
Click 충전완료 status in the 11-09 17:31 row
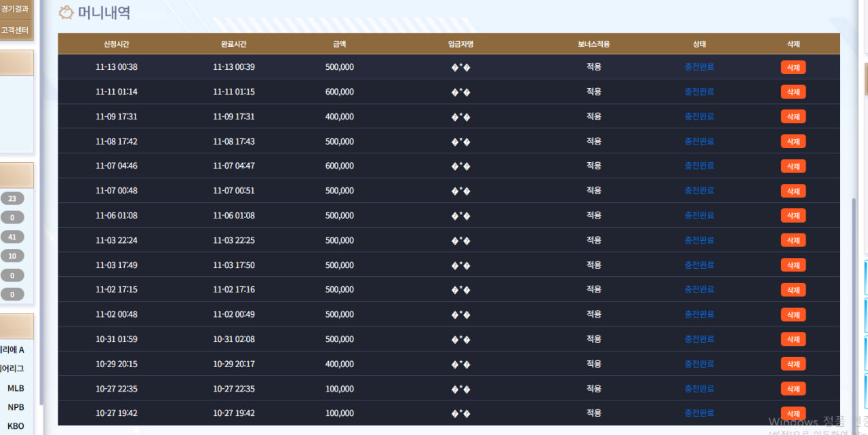point(699,117)
